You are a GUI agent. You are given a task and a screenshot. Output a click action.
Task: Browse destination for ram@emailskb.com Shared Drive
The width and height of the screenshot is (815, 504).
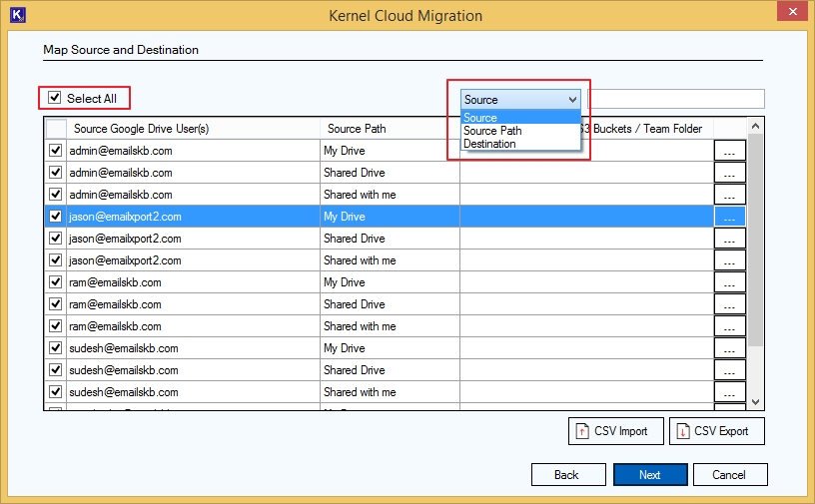point(730,304)
